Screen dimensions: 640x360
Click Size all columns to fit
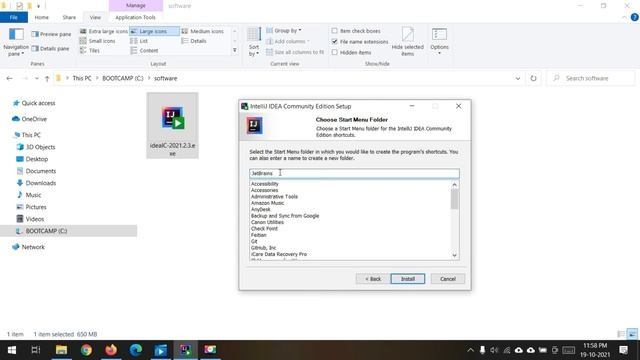[x=295, y=52]
